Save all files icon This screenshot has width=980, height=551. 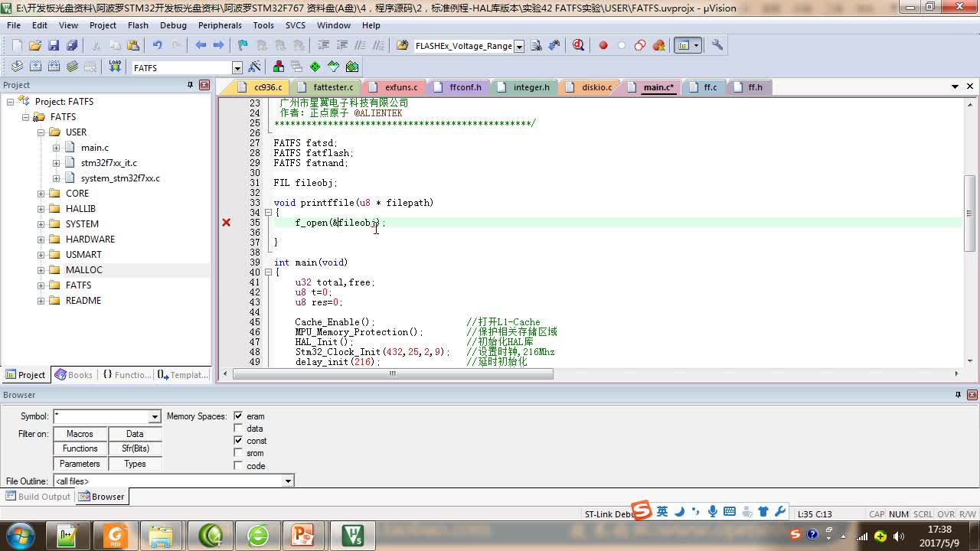click(x=71, y=45)
